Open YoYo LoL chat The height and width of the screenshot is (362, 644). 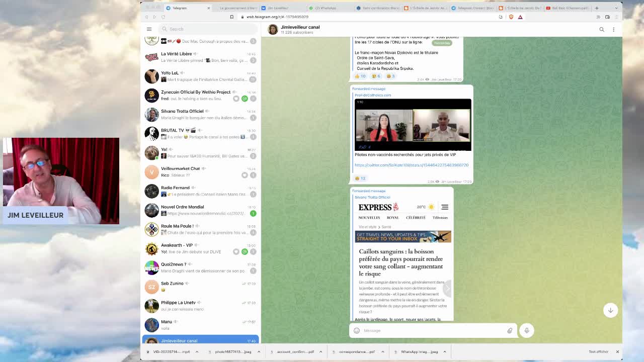coord(201,76)
